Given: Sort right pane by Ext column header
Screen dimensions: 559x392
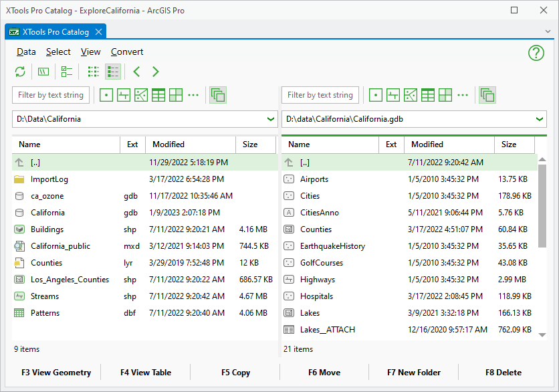Looking at the screenshot, I should tap(391, 144).
